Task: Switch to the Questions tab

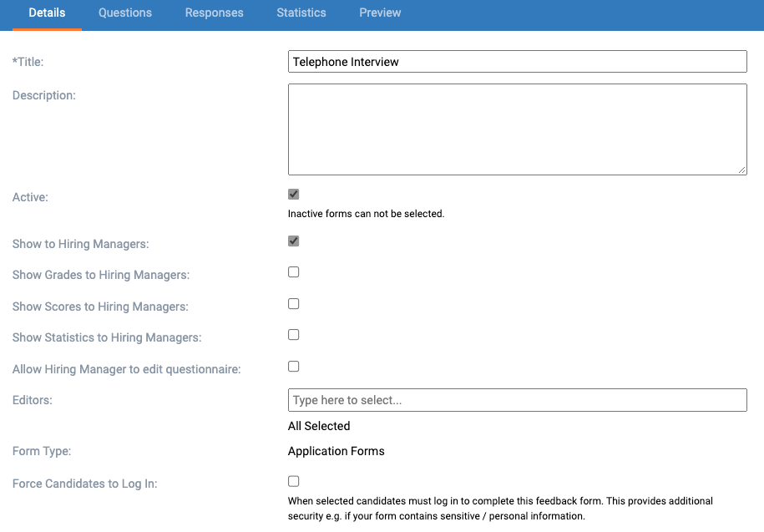Action: click(124, 13)
